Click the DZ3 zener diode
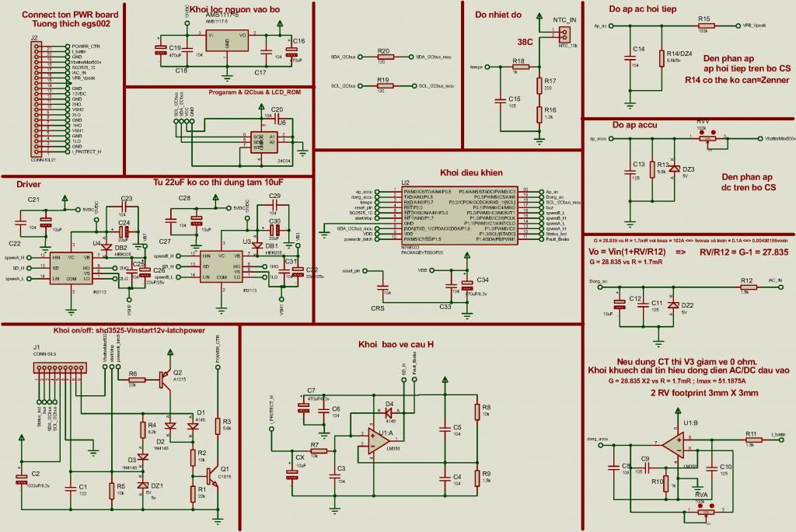 (674, 169)
